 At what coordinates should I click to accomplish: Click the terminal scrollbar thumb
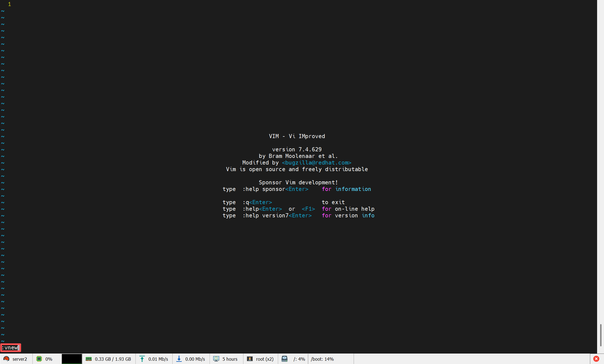click(x=601, y=335)
